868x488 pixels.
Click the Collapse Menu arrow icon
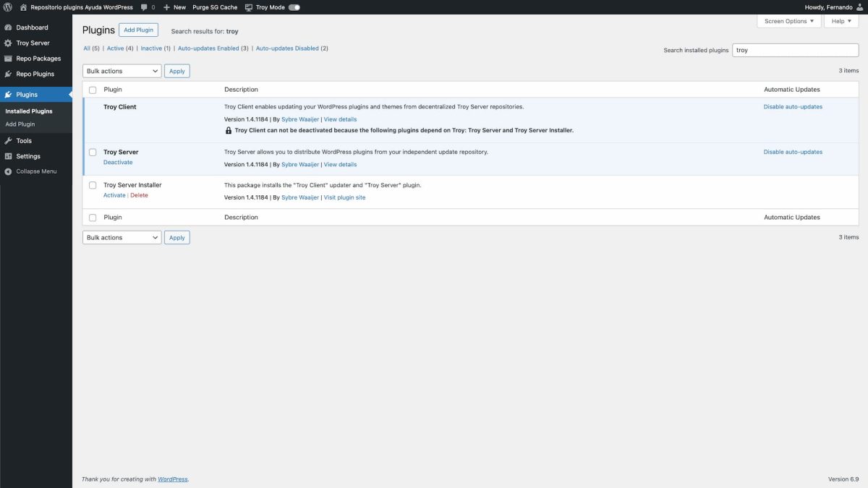pos(8,171)
